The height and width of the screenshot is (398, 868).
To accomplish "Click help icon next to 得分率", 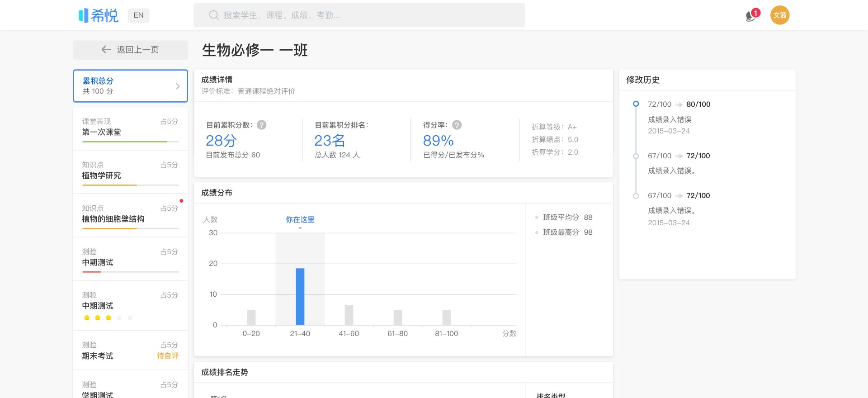I will point(457,125).
